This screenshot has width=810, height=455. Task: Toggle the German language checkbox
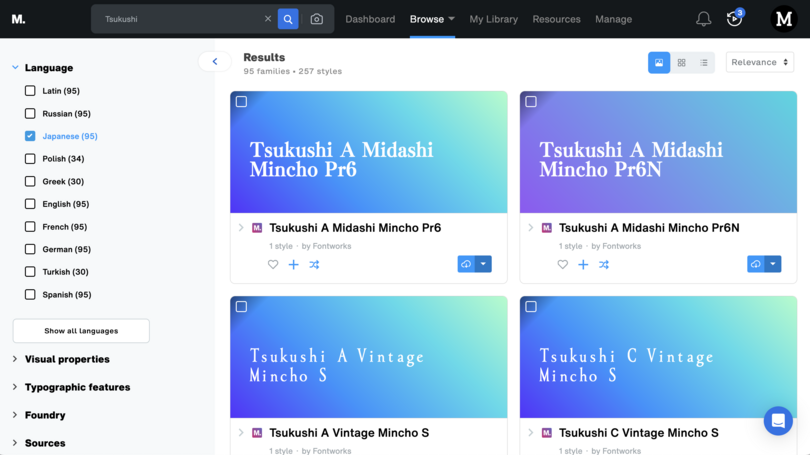click(30, 249)
